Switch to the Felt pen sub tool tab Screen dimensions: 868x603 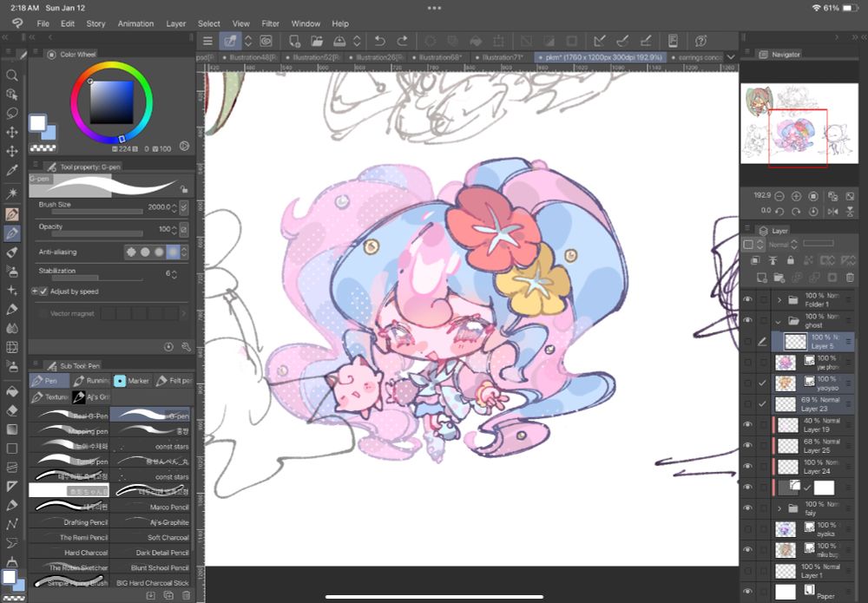click(174, 381)
